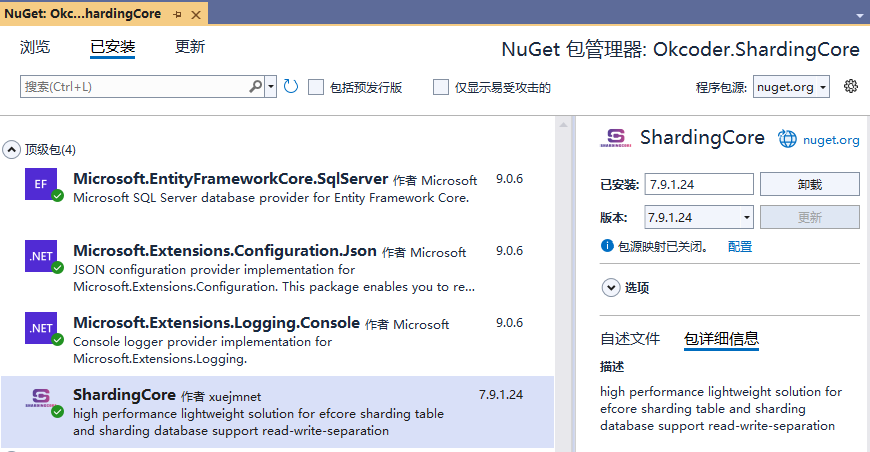Click the ShardingCore logo in the package list
The width and height of the screenshot is (870, 452).
[41, 398]
